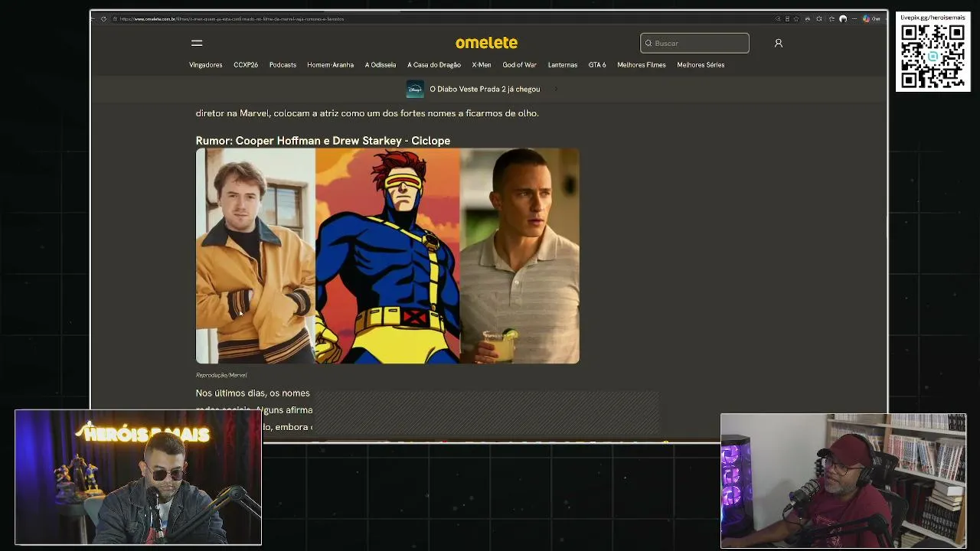The width and height of the screenshot is (980, 551).
Task: Click the omelete logo
Action: pyautogui.click(x=486, y=43)
